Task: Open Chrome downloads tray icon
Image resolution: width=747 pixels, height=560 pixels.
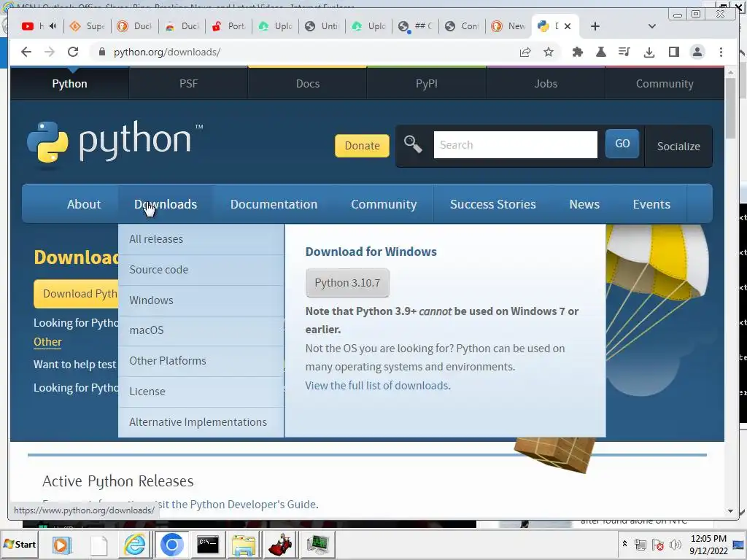Action: [x=649, y=52]
